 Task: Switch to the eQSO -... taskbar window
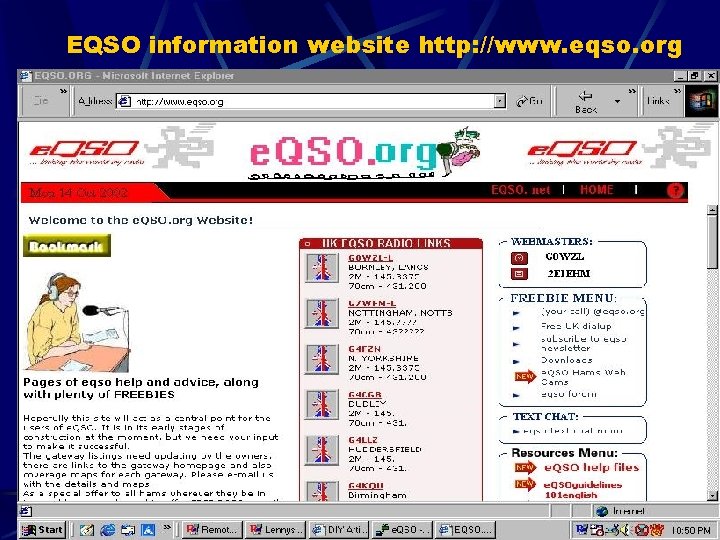tap(401, 529)
